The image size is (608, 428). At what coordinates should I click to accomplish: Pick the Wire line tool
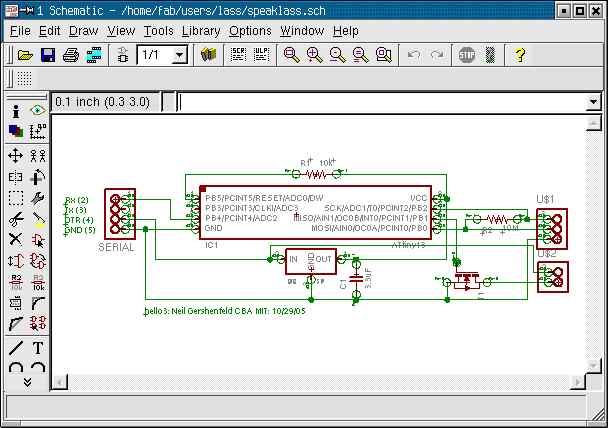click(16, 349)
